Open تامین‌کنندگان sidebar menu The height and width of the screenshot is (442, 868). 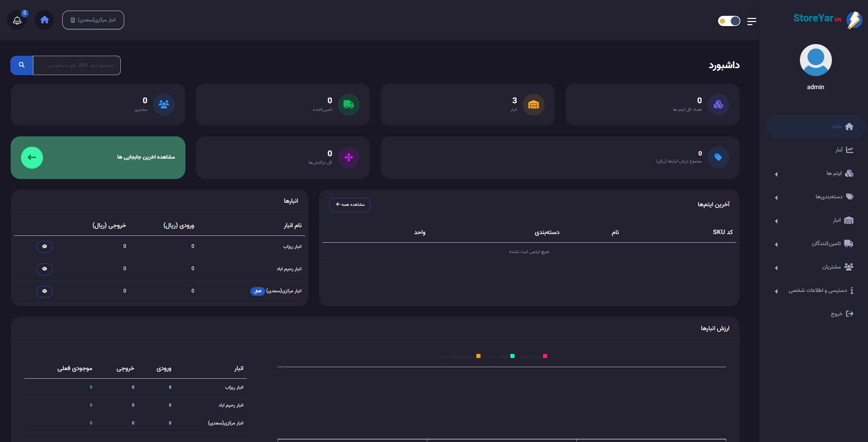pos(816,243)
